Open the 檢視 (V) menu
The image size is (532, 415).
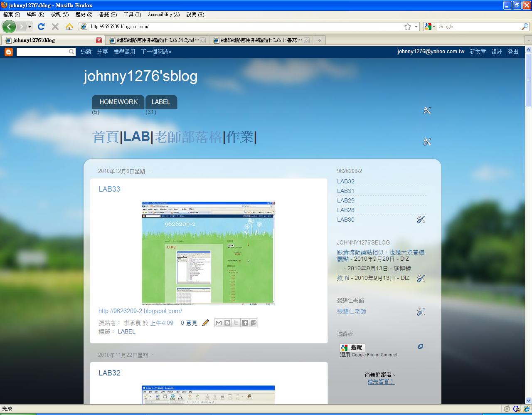tap(59, 15)
